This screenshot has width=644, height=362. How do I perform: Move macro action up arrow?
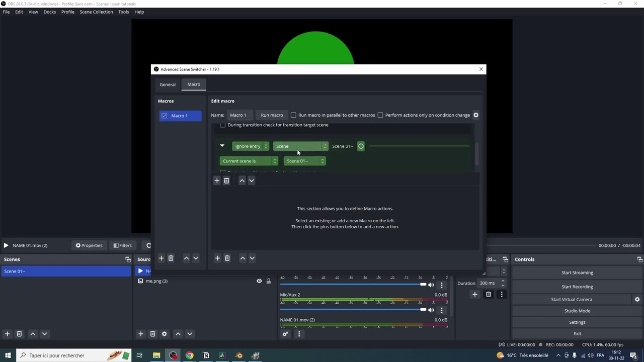point(243,258)
